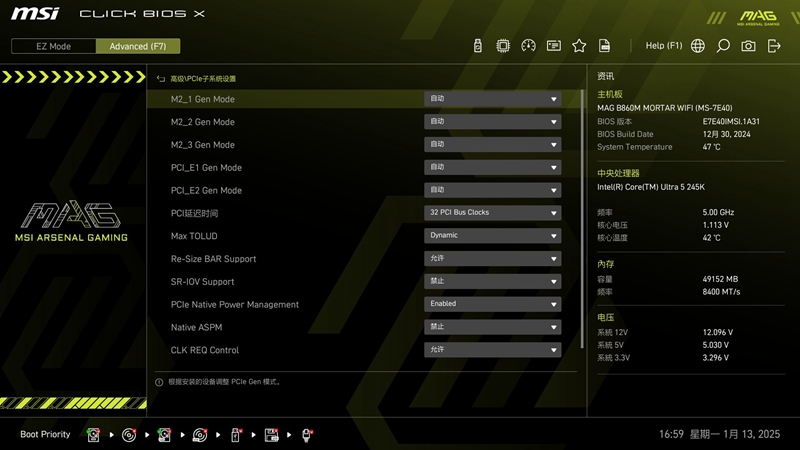Open Favorites via the star icon

(x=579, y=46)
